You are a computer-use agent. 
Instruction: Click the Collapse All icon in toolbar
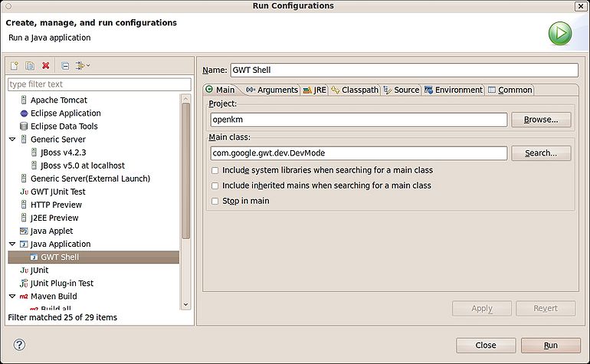(65, 66)
